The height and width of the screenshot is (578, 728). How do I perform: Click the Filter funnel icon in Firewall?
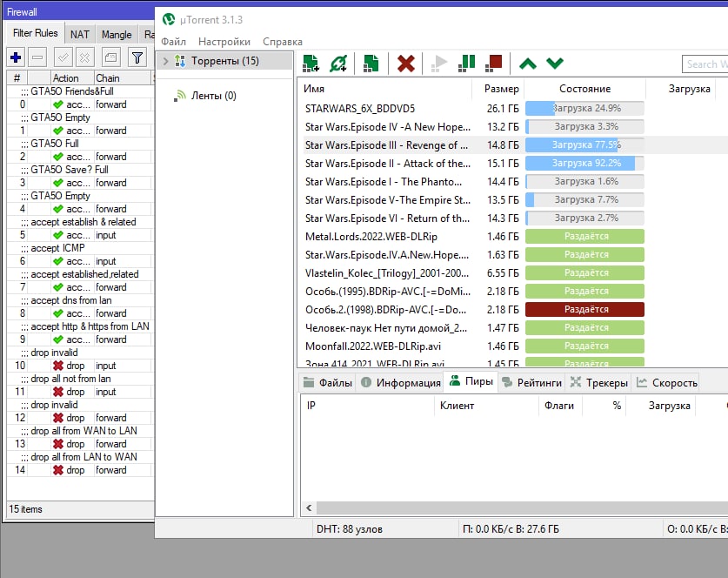[x=137, y=57]
